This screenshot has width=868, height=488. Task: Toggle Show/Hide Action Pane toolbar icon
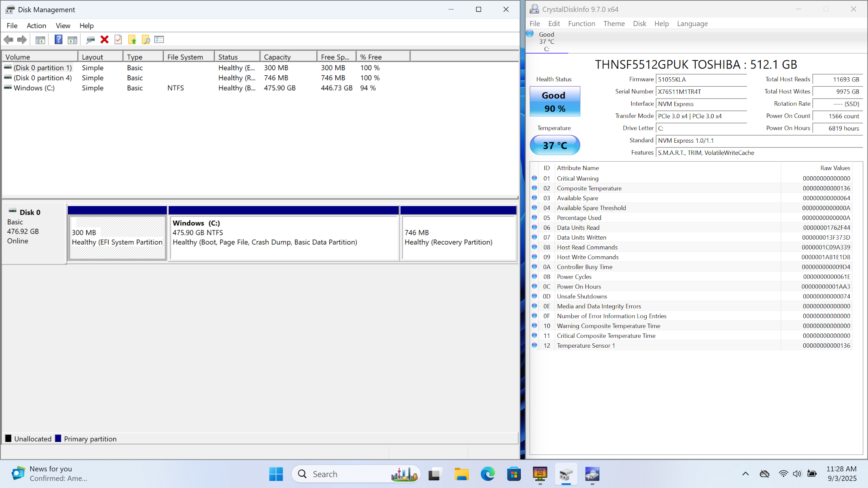[73, 39]
